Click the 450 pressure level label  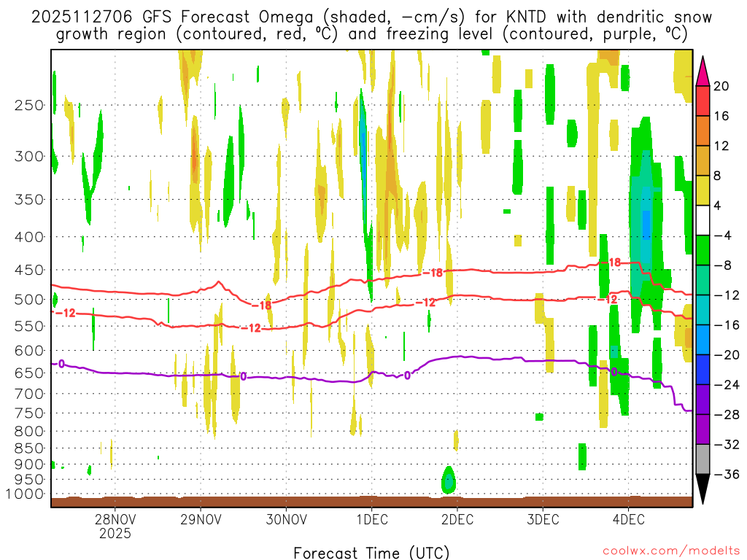pos(29,270)
